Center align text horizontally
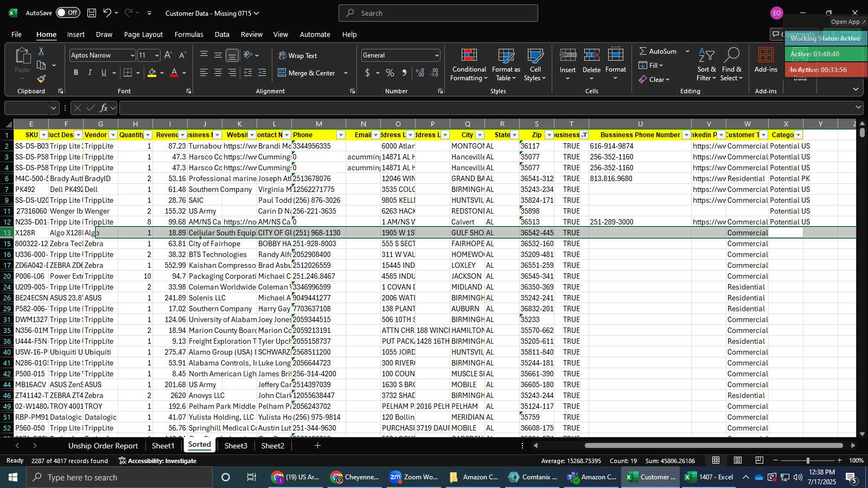This screenshot has height=488, width=868. pos(218,73)
